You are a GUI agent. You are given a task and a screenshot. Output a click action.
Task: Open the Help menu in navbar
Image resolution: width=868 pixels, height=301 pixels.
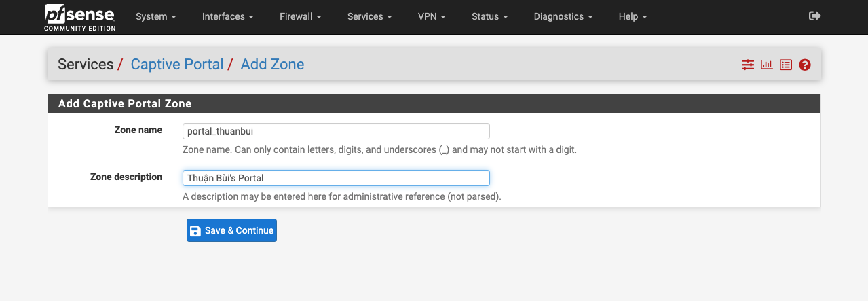click(x=633, y=16)
